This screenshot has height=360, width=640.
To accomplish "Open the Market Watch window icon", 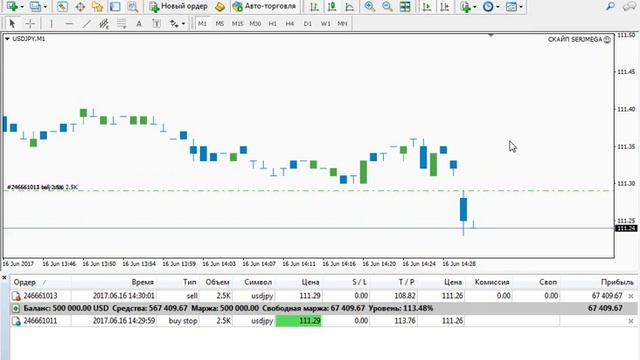I will pos(62,7).
